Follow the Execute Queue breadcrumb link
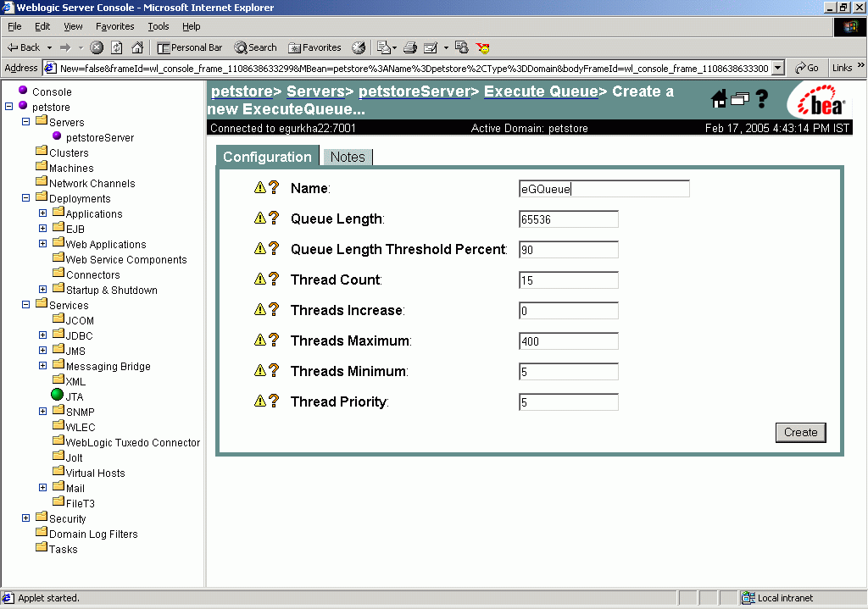Viewport: 868px width, 609px height. click(x=541, y=91)
